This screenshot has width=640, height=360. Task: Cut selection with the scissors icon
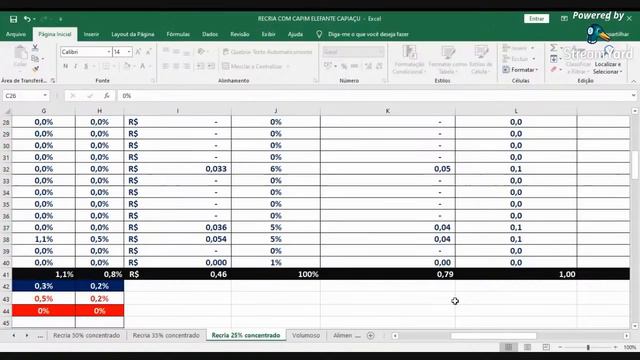coord(35,48)
